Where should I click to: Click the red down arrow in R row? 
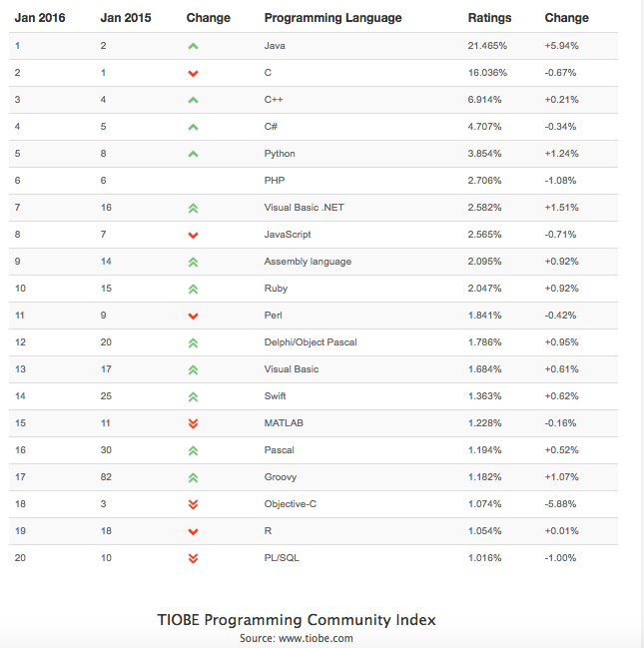click(193, 532)
